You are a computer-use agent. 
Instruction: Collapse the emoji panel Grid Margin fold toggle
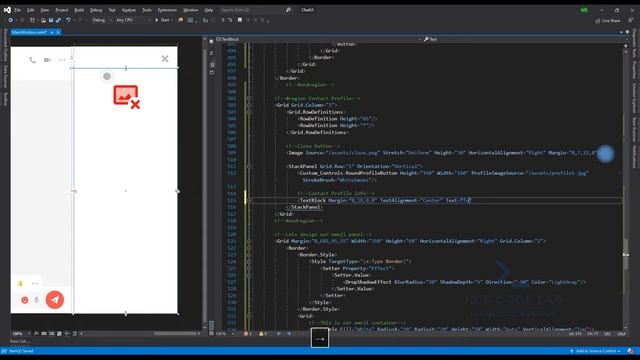point(249,241)
